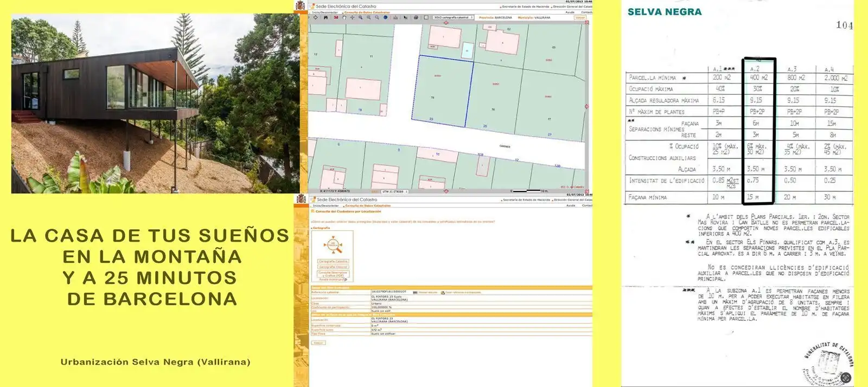
Task: Click the '572 m²' surface value
Action: [x=376, y=330]
